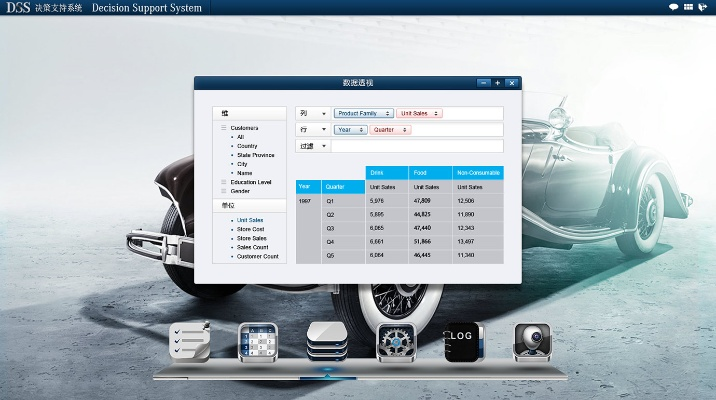This screenshot has width=716, height=400.
Task: Open the gear settings dock icon
Action: [x=395, y=342]
